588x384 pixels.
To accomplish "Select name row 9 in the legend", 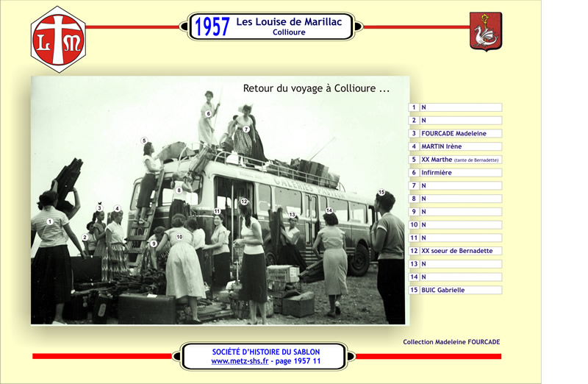I will pyautogui.click(x=455, y=212).
